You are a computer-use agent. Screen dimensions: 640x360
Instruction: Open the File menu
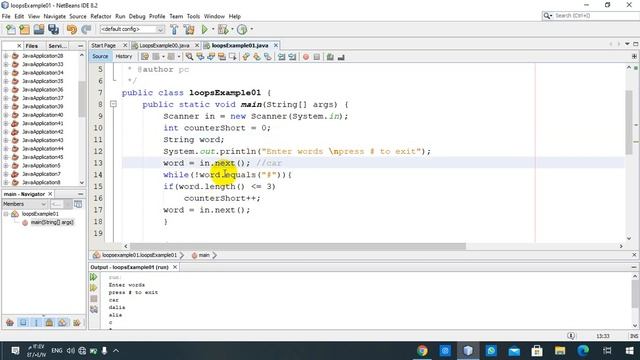point(6,16)
